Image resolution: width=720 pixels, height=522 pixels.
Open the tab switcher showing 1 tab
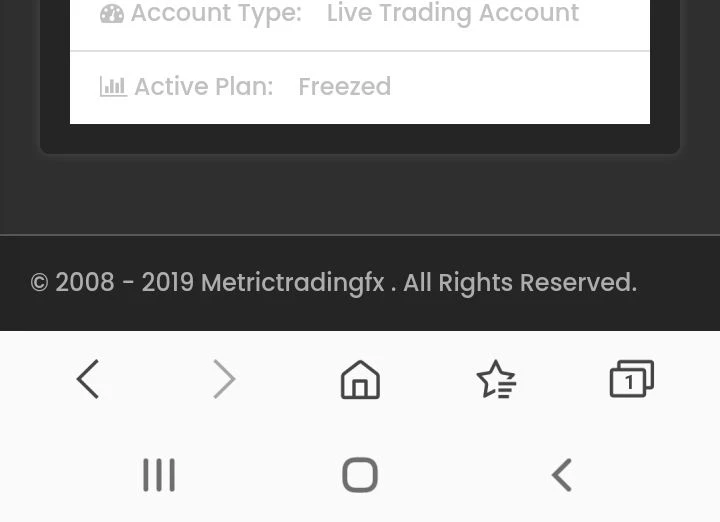coord(631,380)
